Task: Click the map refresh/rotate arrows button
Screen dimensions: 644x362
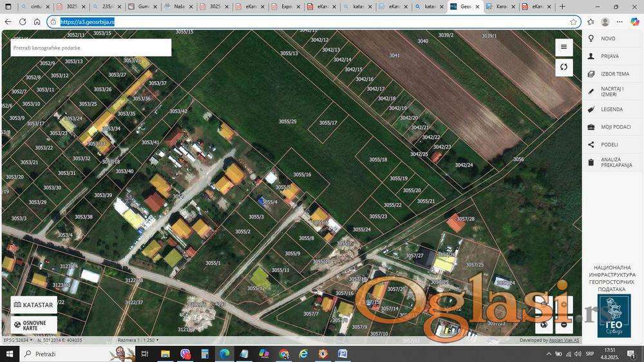Action: (x=563, y=67)
